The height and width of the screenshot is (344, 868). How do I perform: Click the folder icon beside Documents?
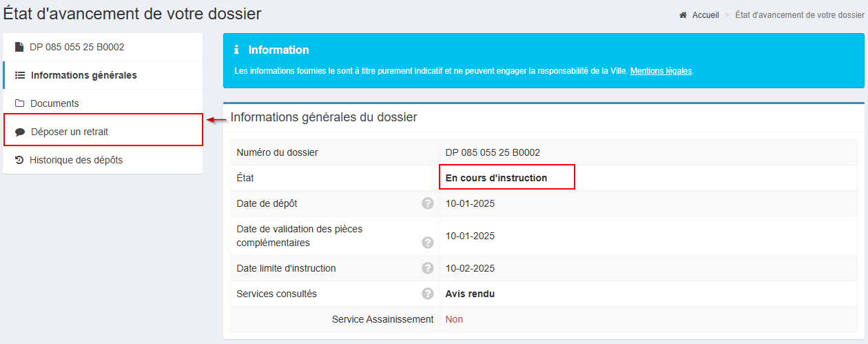(20, 103)
